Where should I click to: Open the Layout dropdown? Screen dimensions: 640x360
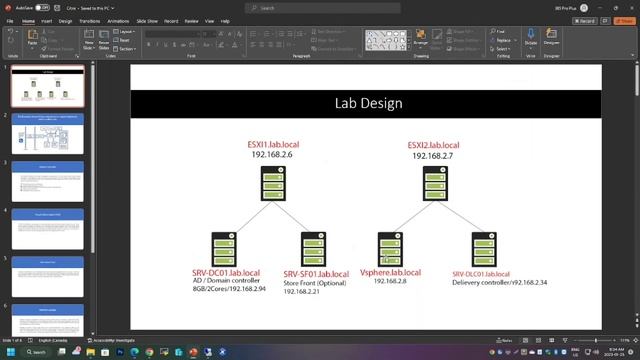124,31
